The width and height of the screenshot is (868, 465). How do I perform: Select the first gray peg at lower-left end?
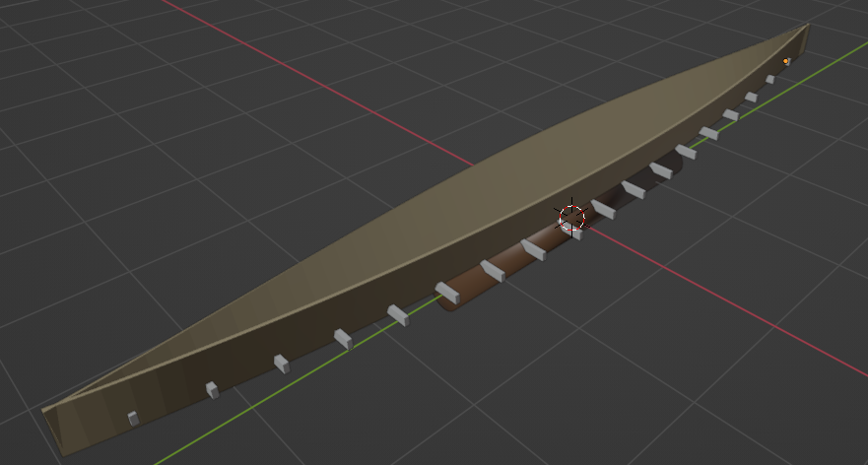click(x=133, y=419)
